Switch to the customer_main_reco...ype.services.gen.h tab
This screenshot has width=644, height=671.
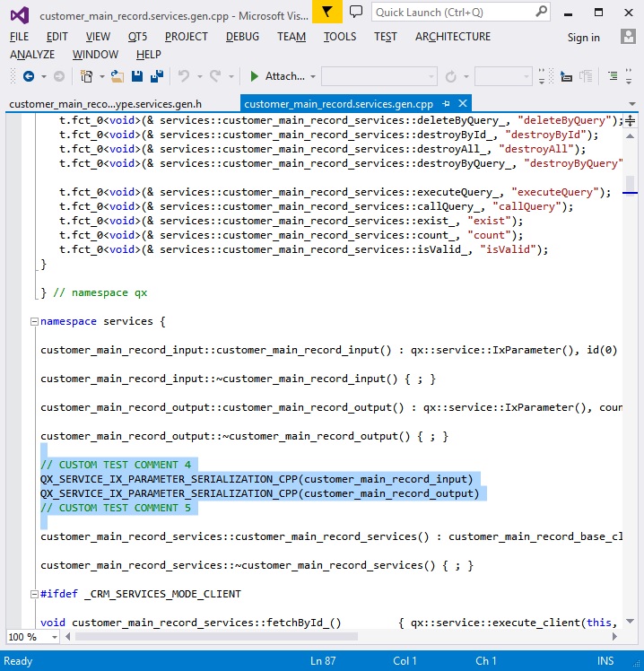[105, 104]
